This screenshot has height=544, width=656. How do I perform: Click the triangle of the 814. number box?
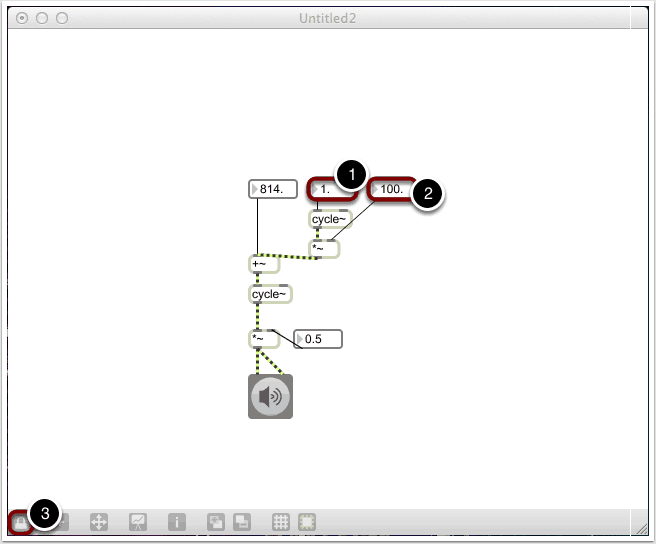(254, 189)
